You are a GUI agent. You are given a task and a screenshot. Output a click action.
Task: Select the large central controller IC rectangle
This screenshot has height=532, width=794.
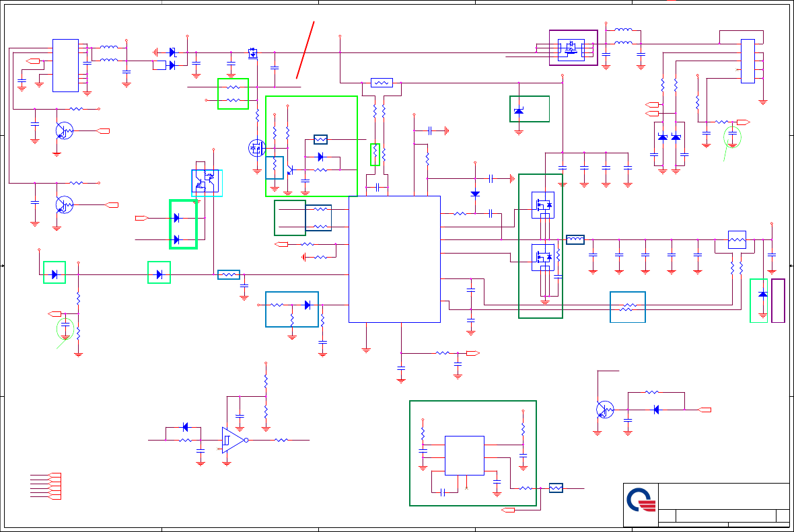click(x=394, y=259)
